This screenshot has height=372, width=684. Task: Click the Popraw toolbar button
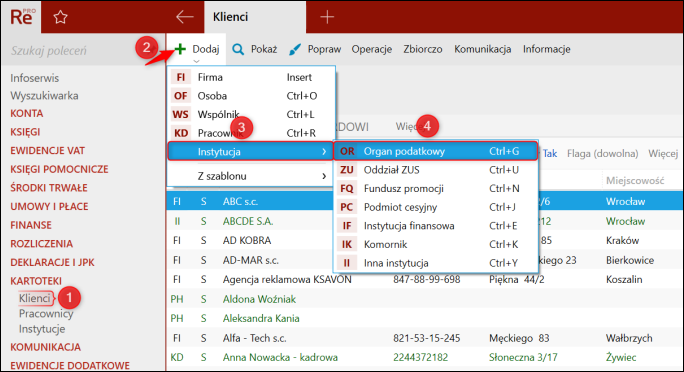[x=315, y=49]
